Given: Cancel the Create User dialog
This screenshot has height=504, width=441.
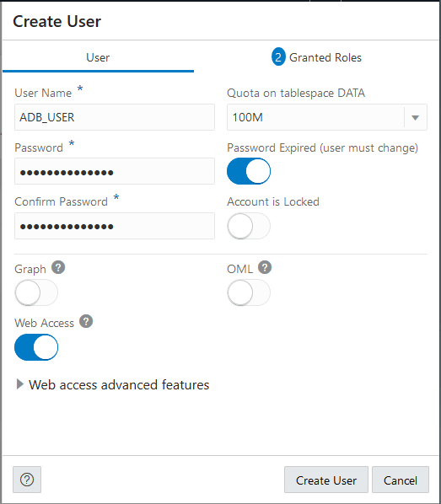Looking at the screenshot, I should (x=401, y=480).
